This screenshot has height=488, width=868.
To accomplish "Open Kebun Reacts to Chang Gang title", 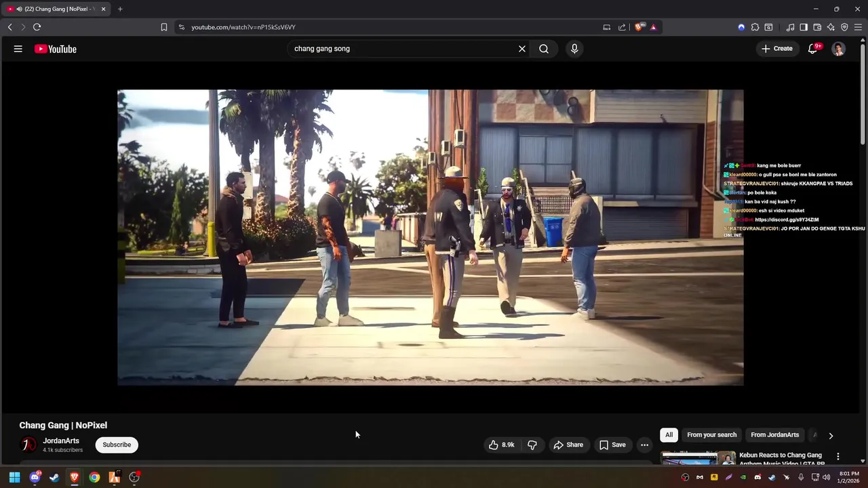I will [781, 459].
